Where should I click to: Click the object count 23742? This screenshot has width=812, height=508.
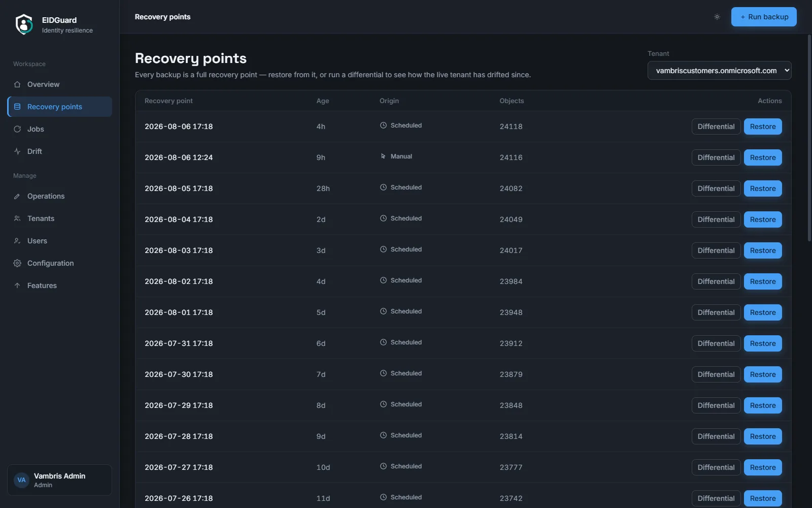[x=511, y=498]
